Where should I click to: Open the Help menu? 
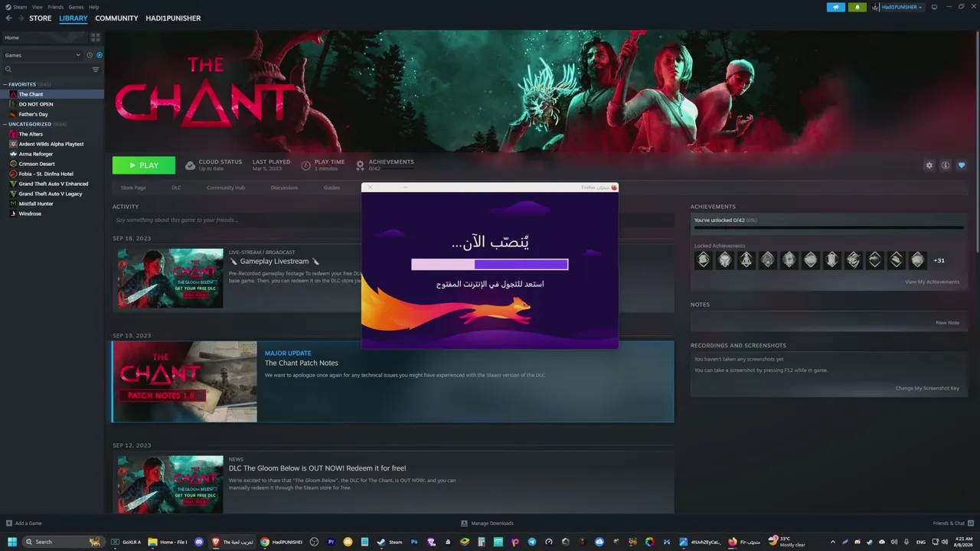coord(93,7)
